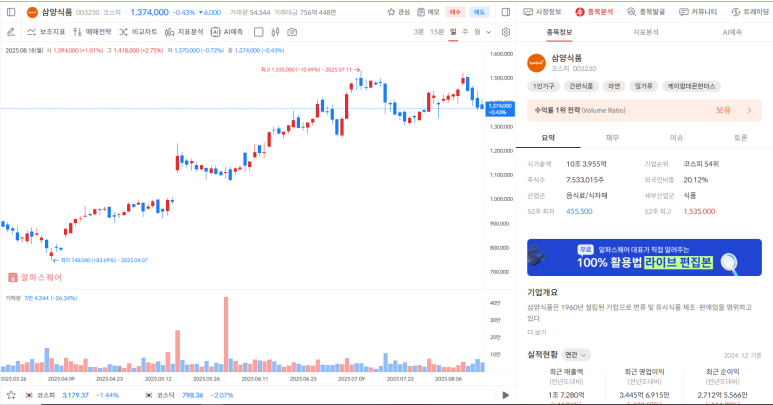Click 52주 최저 value 455,500
The width and height of the screenshot is (773, 405).
[x=579, y=211]
